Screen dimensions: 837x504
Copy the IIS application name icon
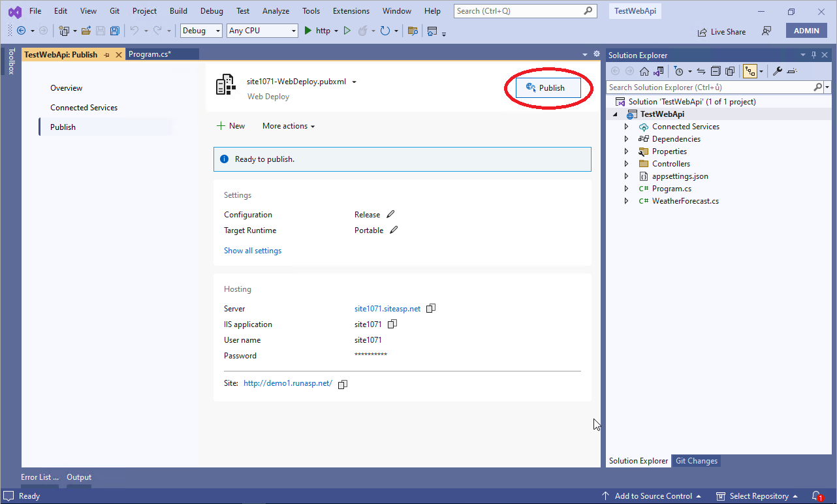click(x=392, y=324)
